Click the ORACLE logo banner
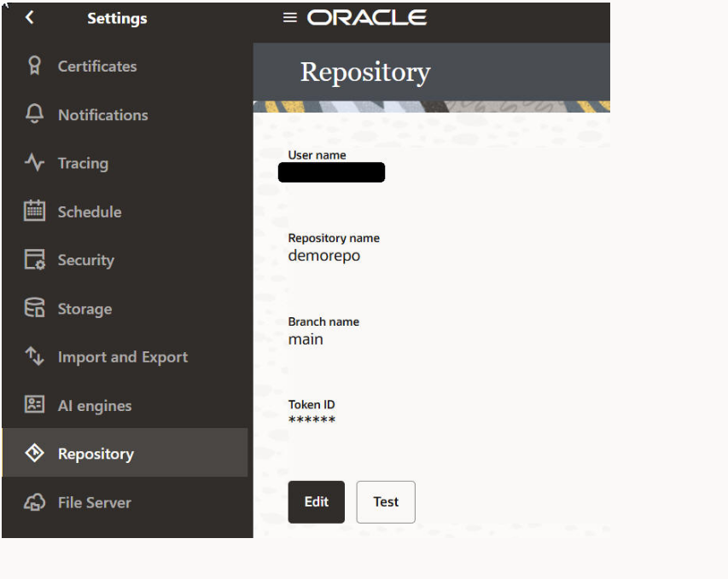Screen dimensions: 728x579 pos(367,15)
